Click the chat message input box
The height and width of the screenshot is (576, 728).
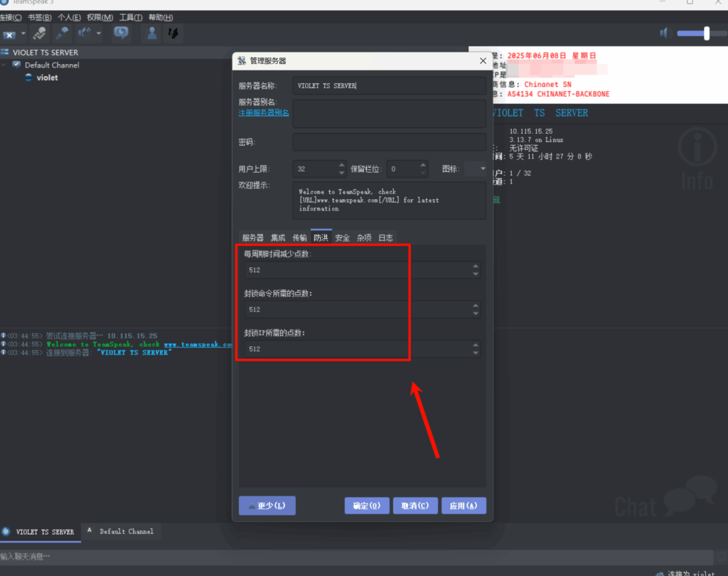(357, 557)
